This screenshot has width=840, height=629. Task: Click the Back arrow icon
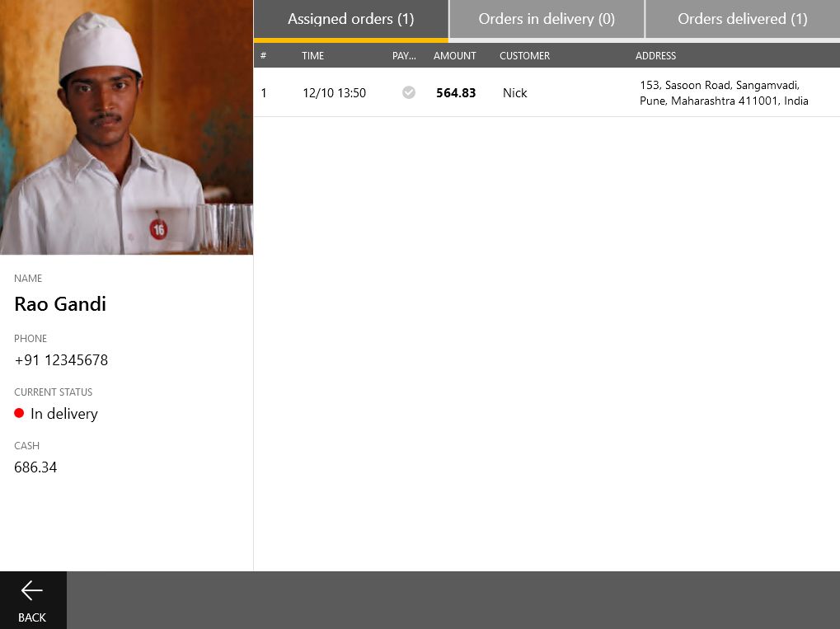(x=32, y=590)
